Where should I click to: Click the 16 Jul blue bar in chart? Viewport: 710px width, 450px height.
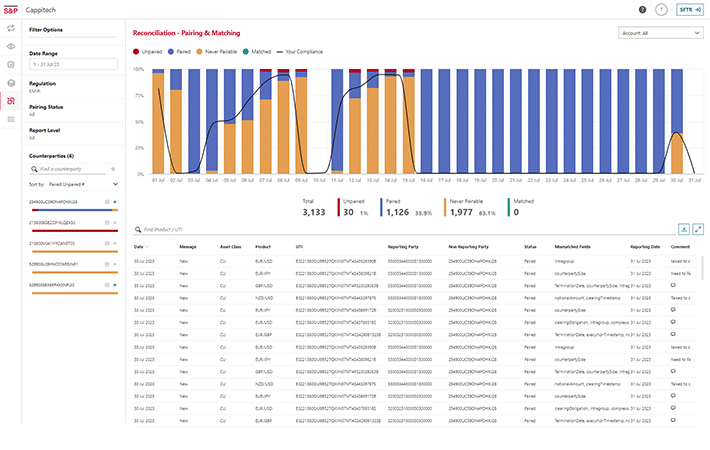(427, 121)
